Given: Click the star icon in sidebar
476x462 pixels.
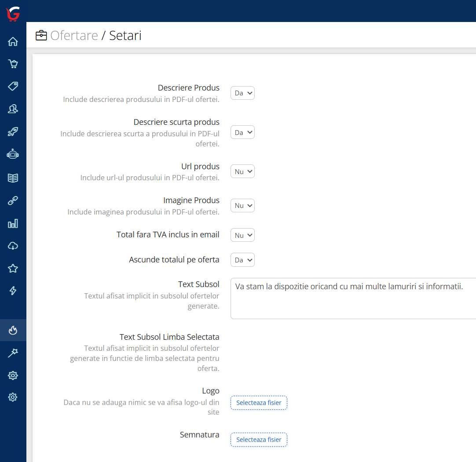Looking at the screenshot, I should (13, 268).
